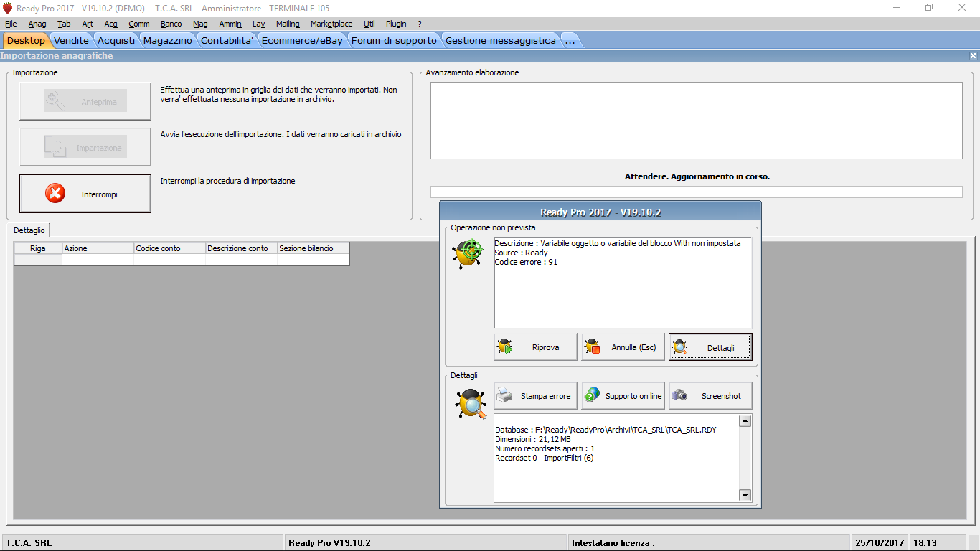Switch to the Contabilita' tab

[227, 40]
